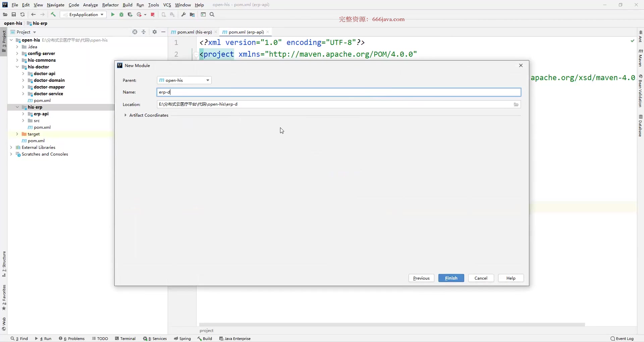Click the green Run icon
644x342 pixels.
(x=113, y=14)
